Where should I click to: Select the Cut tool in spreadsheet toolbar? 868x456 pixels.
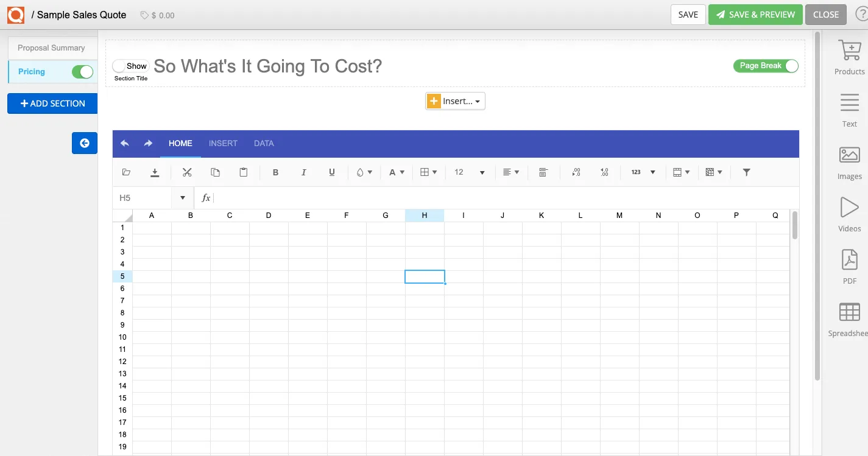click(x=186, y=172)
